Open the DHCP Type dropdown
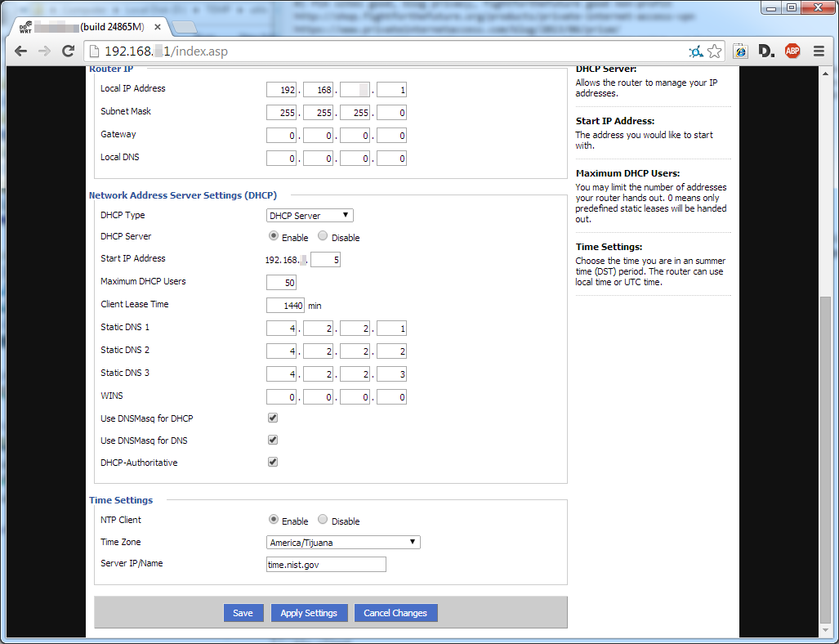 click(x=309, y=215)
